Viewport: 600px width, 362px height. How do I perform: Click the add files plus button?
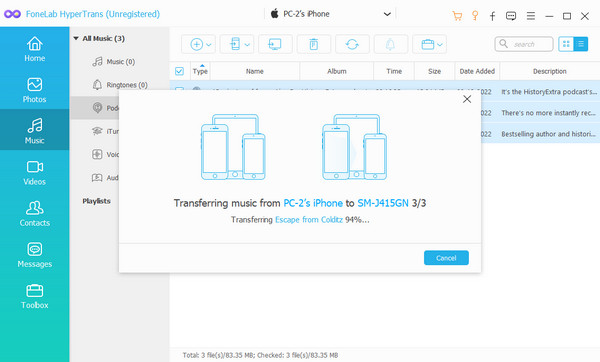point(196,44)
